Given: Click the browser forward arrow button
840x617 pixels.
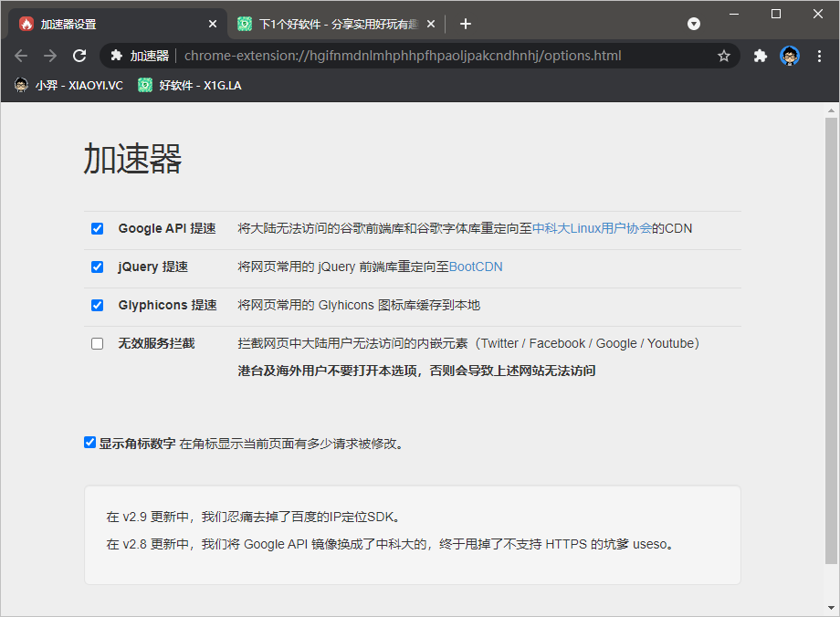Looking at the screenshot, I should [50, 56].
